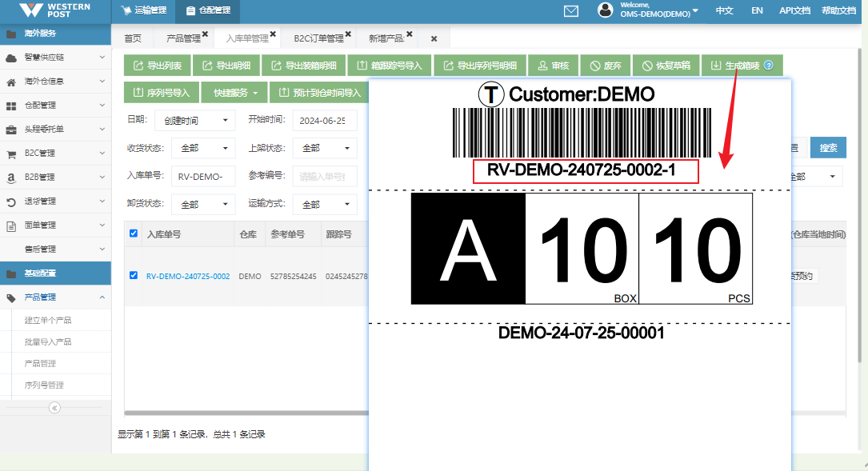Click the 恢复草稿 button

[666, 66]
